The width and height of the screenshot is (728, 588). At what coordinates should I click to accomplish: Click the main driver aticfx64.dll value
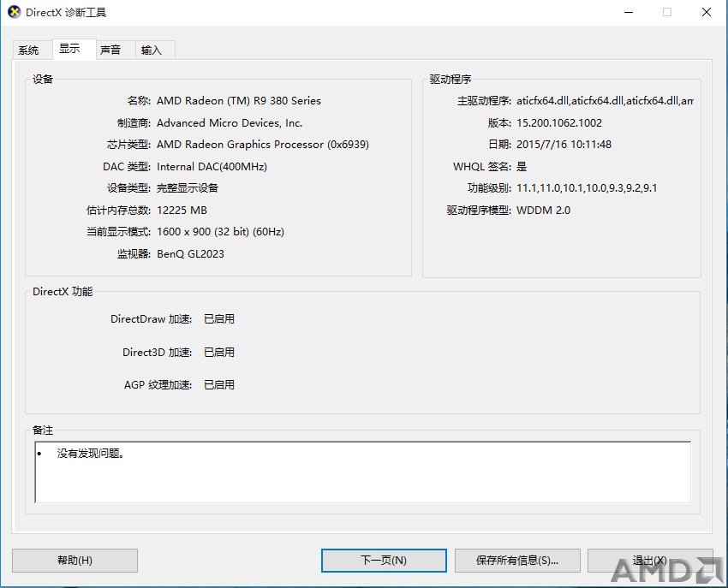click(x=605, y=101)
